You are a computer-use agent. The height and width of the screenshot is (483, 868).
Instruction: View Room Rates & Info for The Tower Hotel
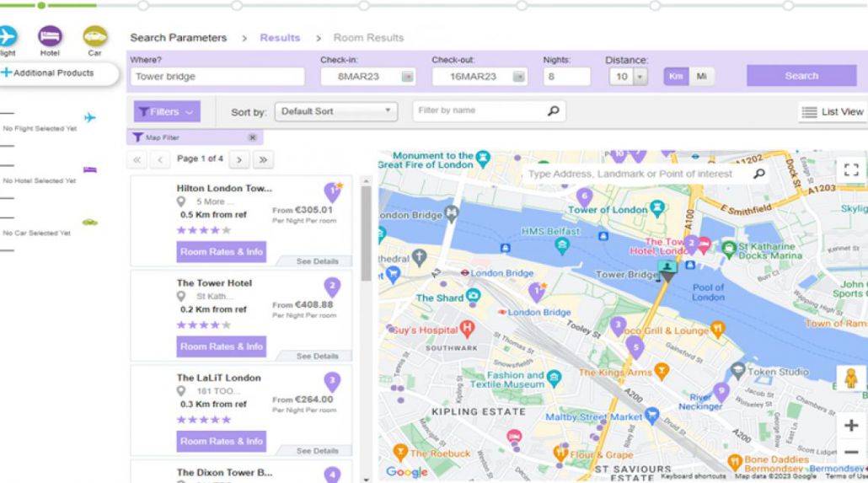(x=221, y=346)
